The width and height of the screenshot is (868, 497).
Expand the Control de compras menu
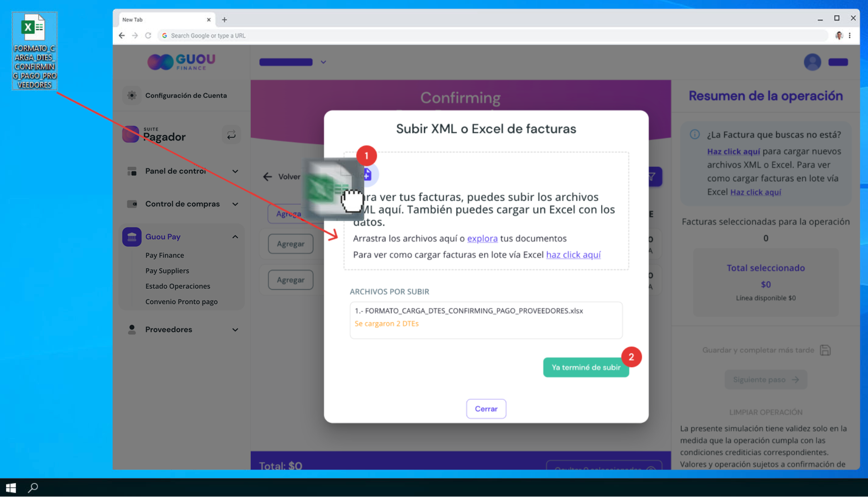point(235,204)
